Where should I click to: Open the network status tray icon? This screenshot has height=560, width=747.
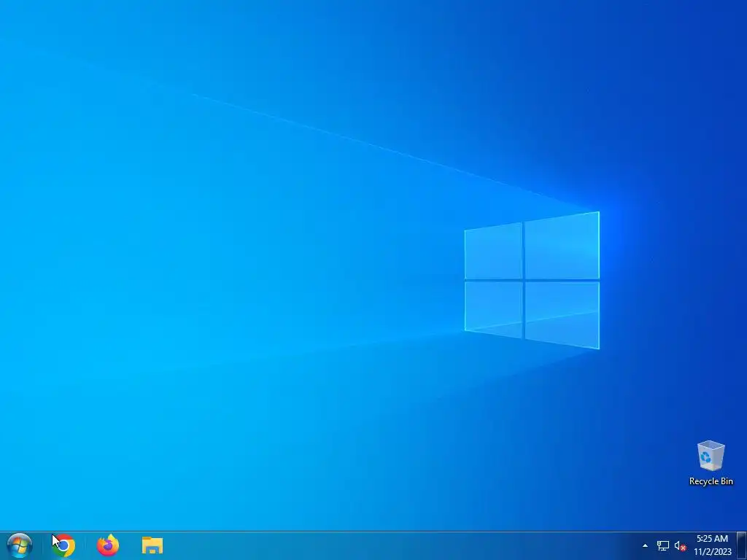(662, 546)
